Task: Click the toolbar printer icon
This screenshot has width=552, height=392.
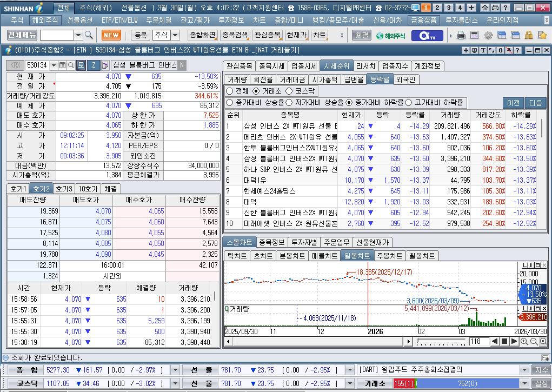Action: (461, 35)
